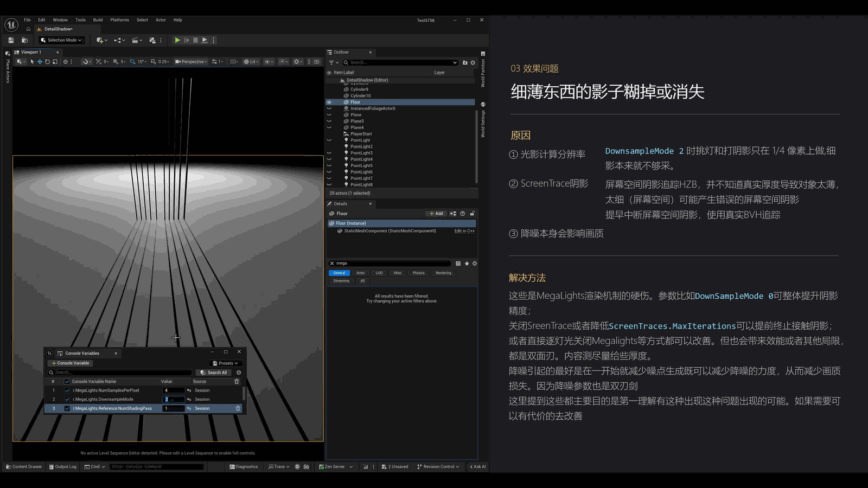Screen dimensions: 868x488
Task: Click the Enter Console Command input field
Action: coord(157,467)
